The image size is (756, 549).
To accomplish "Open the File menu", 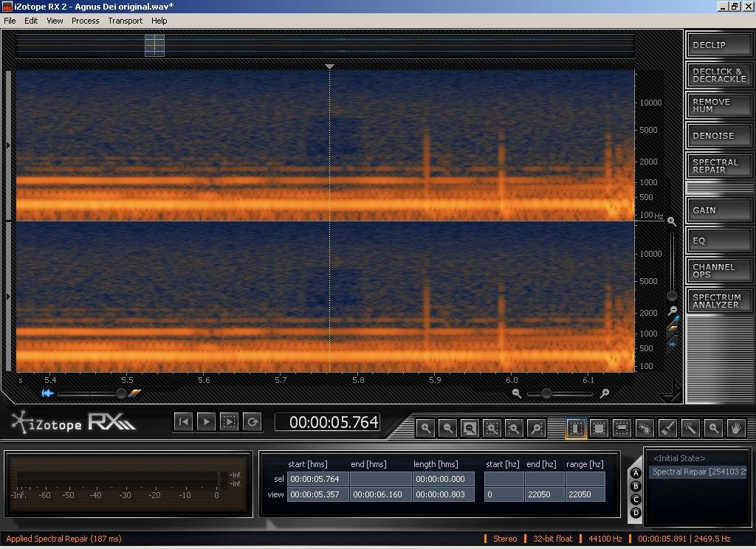I will coord(10,21).
